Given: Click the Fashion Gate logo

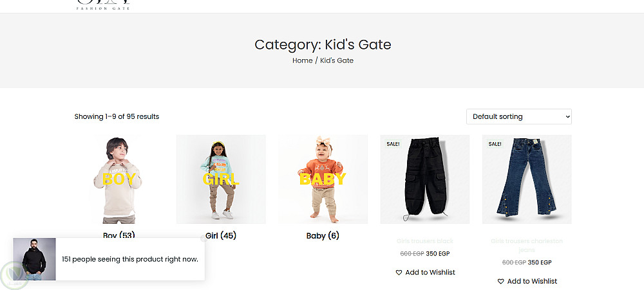Looking at the screenshot, I should pos(103,5).
